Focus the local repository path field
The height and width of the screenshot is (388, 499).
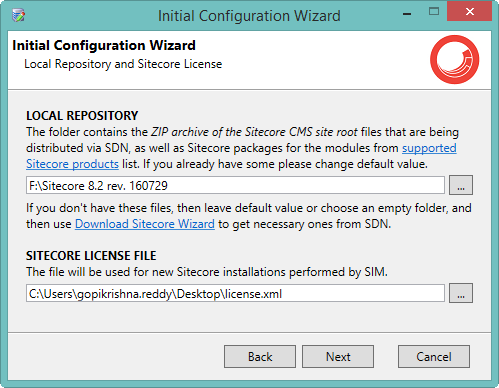235,185
